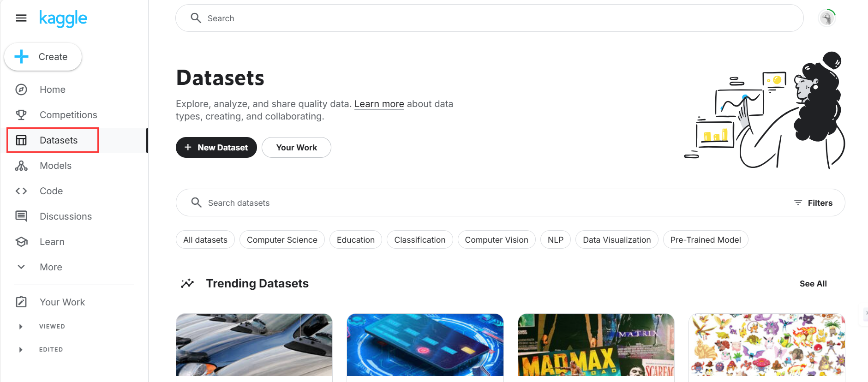Open the user profile avatar
Screen dimensions: 868x382
pos(826,18)
